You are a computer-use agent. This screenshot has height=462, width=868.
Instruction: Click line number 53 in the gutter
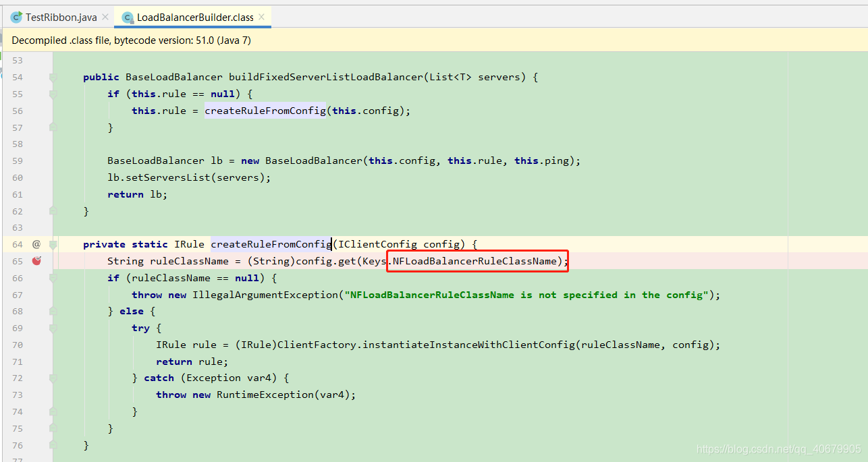point(18,61)
